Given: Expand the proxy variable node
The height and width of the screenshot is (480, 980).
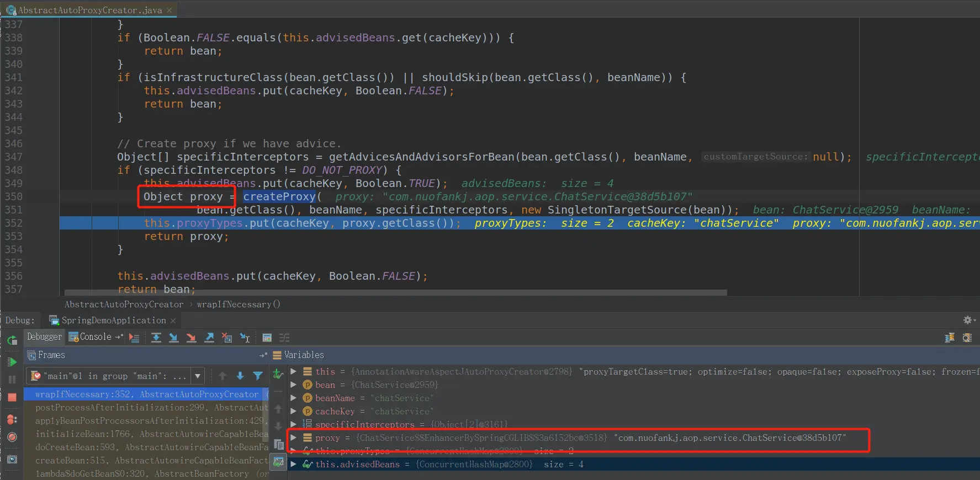Looking at the screenshot, I should [x=294, y=438].
